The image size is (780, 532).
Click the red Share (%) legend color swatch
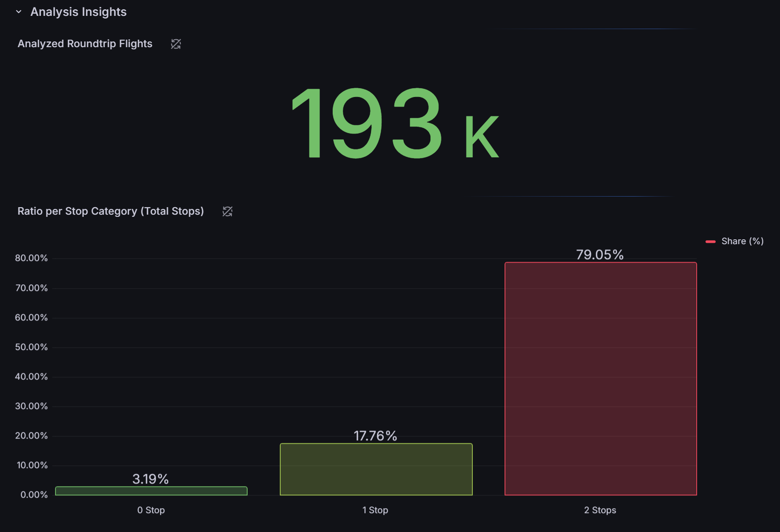[710, 242]
